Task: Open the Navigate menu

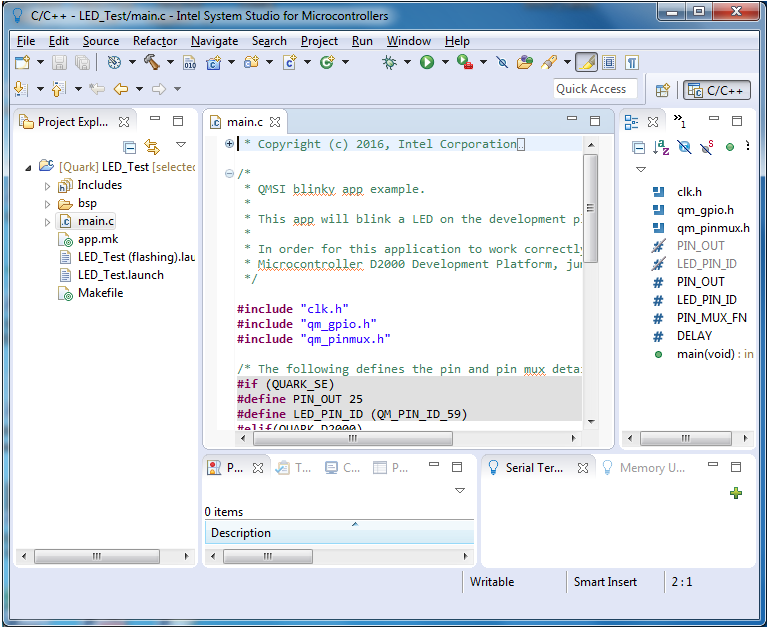Action: tap(214, 41)
